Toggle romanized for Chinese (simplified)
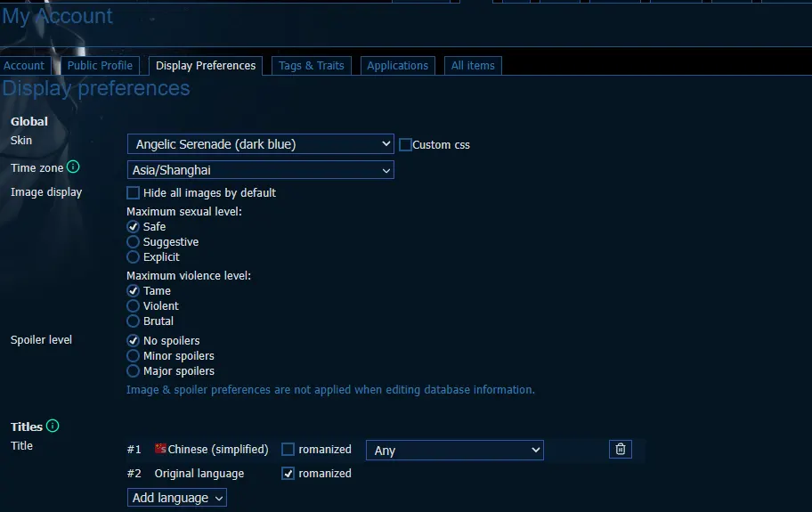This screenshot has width=812, height=512. click(x=288, y=449)
